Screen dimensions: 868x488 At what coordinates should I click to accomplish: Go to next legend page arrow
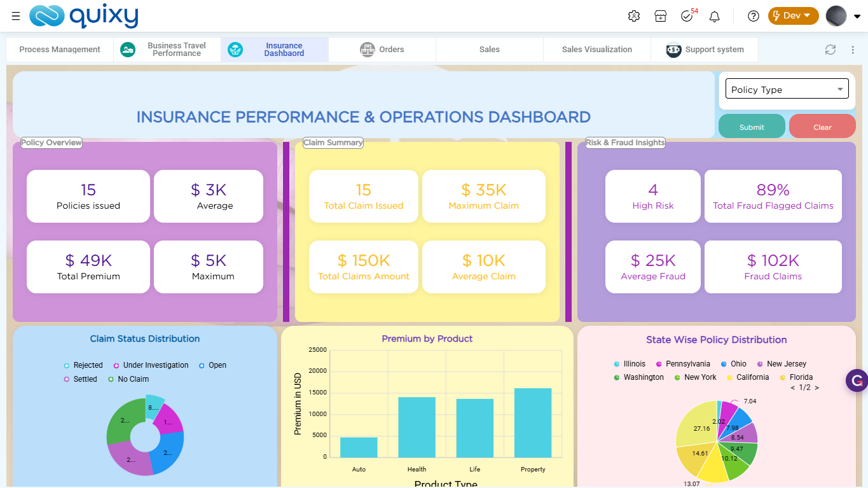pyautogui.click(x=817, y=387)
